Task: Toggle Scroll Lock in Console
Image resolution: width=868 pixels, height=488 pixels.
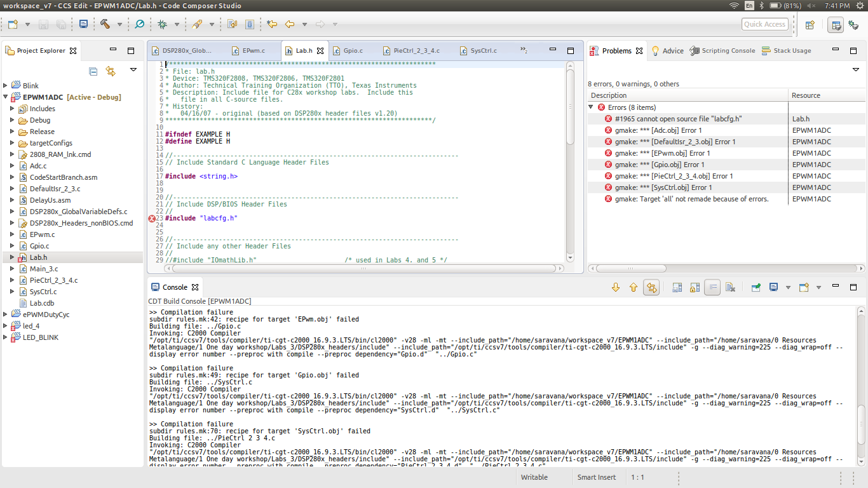Action: coord(695,287)
